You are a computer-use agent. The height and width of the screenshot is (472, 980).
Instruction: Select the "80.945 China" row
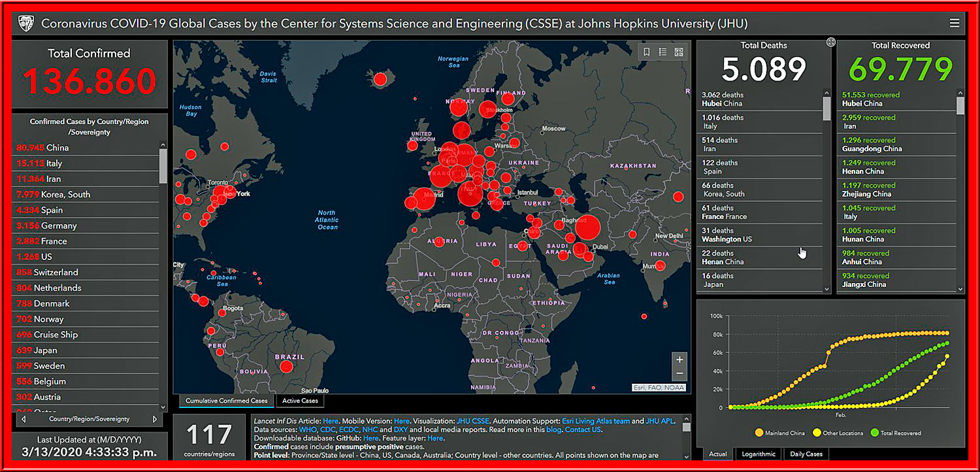[x=86, y=148]
